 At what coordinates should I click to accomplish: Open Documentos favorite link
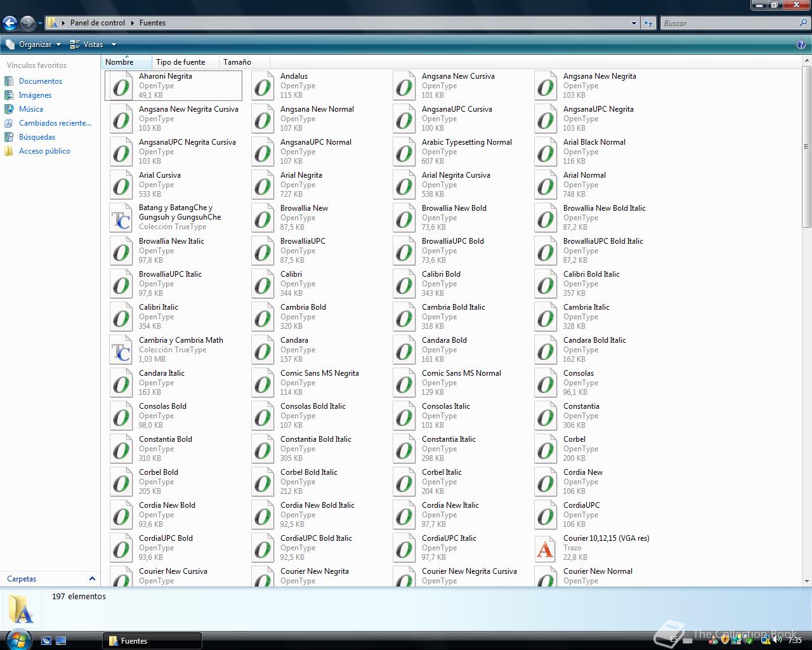tap(41, 81)
